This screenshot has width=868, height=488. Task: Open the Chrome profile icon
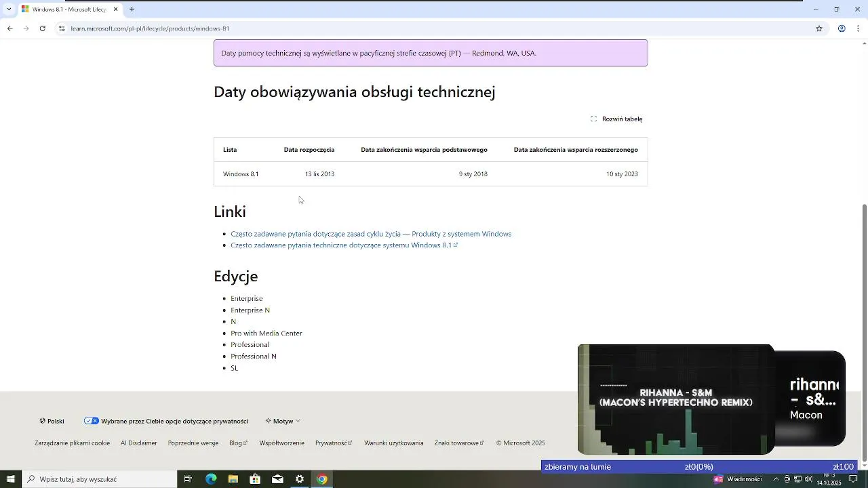[842, 28]
